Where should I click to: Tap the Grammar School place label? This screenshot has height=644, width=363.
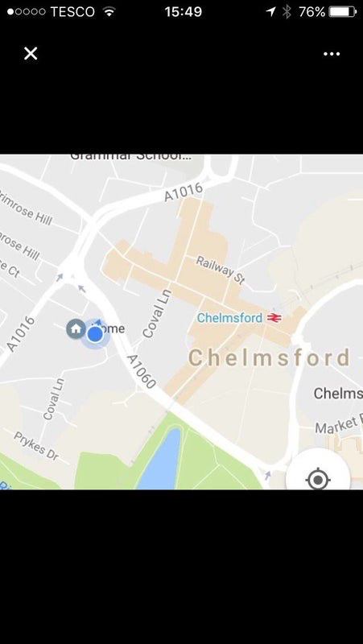point(130,156)
